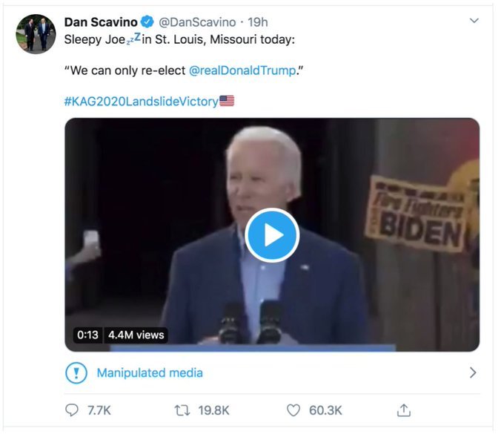504x434 pixels.
Task: Click the manipulated media warning icon
Action: pos(76,373)
